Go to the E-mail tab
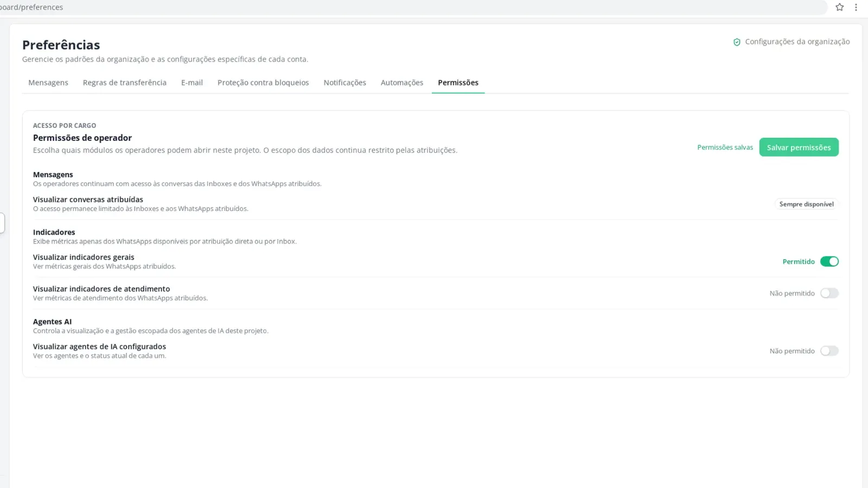The image size is (868, 488). tap(192, 82)
